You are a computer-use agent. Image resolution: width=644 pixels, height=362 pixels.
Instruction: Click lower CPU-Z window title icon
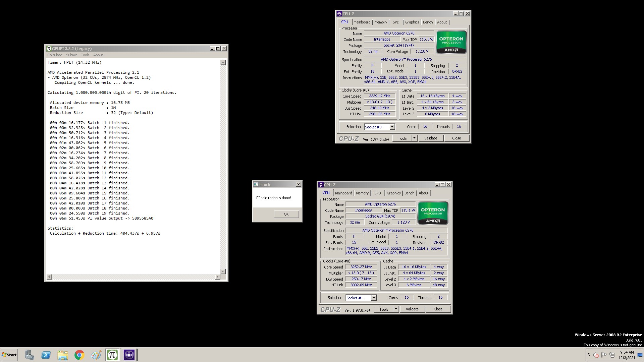pyautogui.click(x=321, y=185)
